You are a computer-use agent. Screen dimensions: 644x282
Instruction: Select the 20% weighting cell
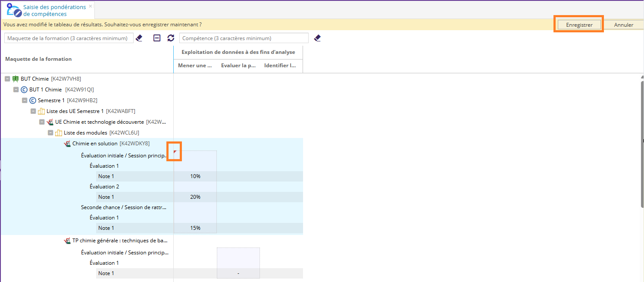(x=195, y=197)
